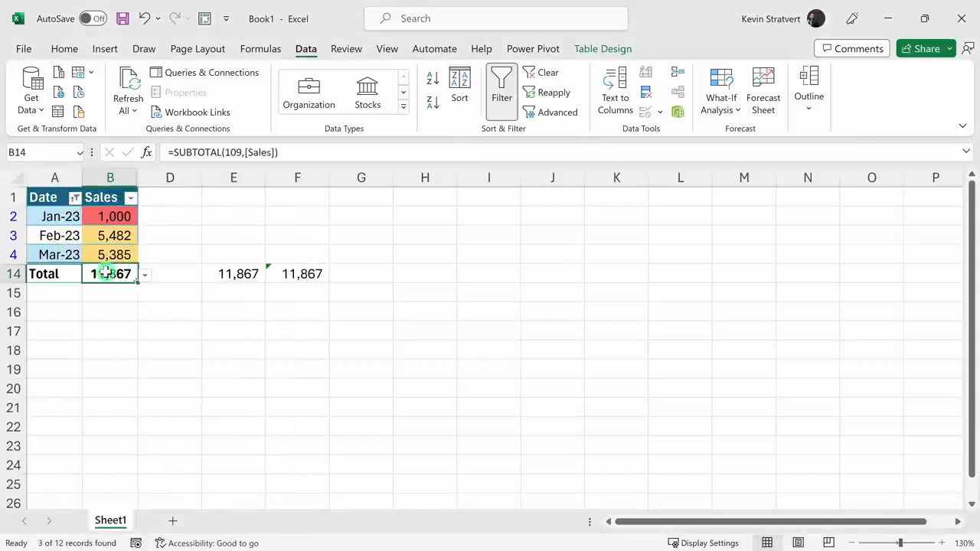Reapply the filter
The height and width of the screenshot is (551, 980).
click(547, 93)
